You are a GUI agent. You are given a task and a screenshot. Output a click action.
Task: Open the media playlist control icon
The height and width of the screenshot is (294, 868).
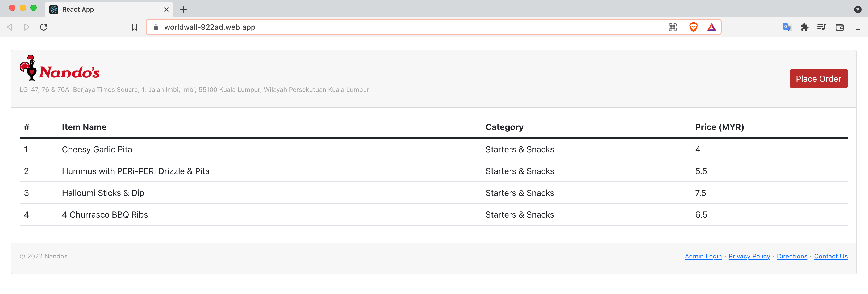(x=821, y=27)
